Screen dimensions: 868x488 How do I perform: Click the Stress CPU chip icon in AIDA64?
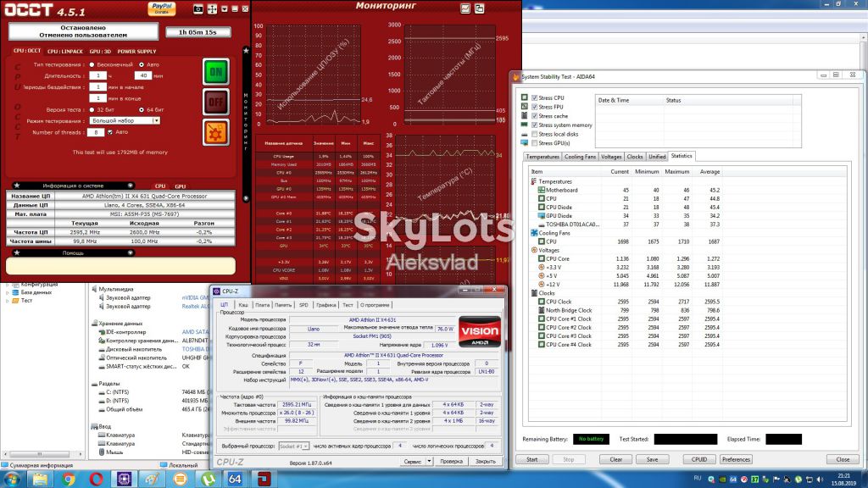click(524, 97)
